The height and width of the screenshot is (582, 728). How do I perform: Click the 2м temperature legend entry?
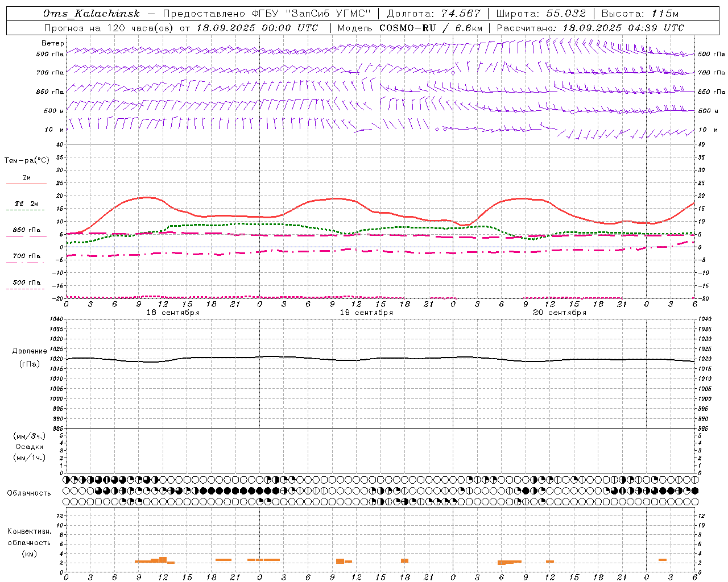pos(27,178)
